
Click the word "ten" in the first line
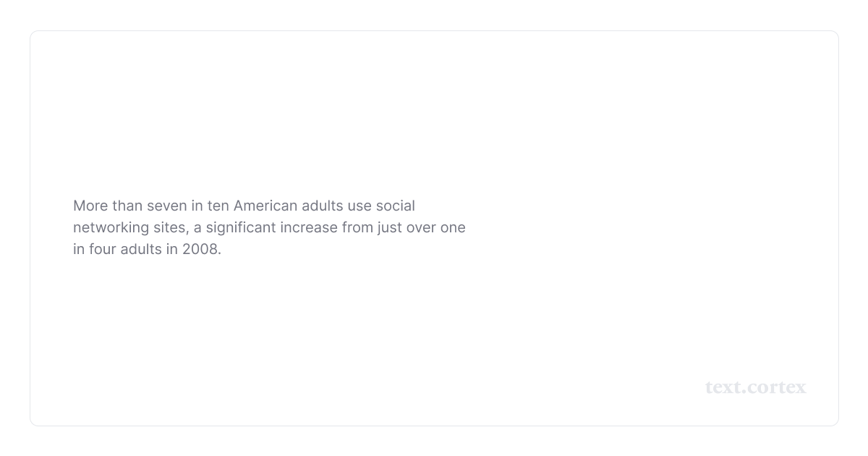pos(218,206)
